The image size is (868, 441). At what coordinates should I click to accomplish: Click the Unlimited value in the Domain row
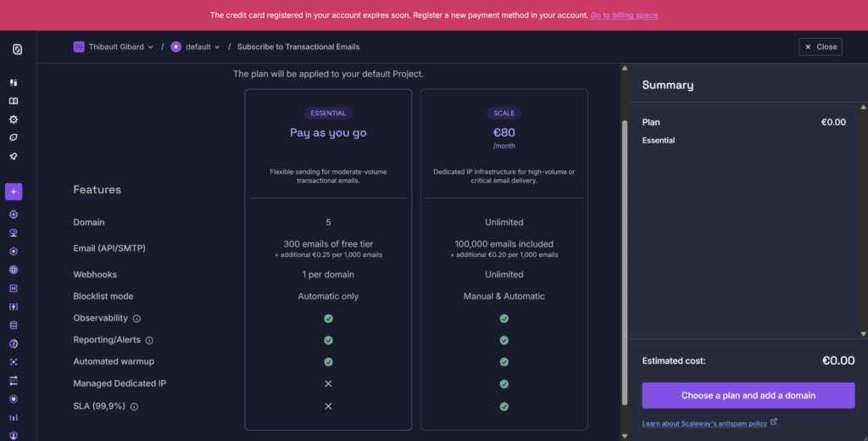pyautogui.click(x=504, y=222)
